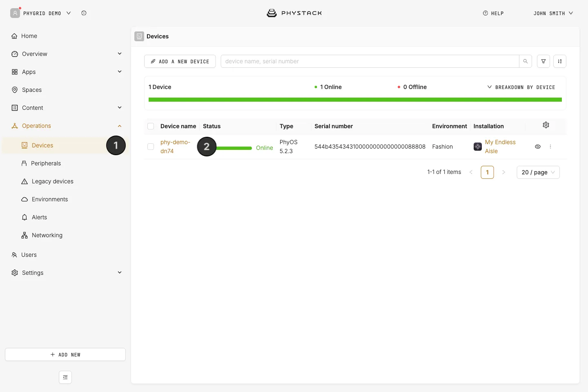The width and height of the screenshot is (588, 392).
Task: Open the info icon beside Phygrid Demo
Action: pos(84,13)
